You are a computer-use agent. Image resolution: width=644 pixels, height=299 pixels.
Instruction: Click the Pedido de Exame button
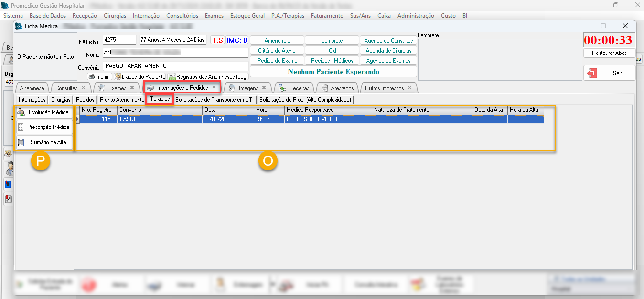277,61
